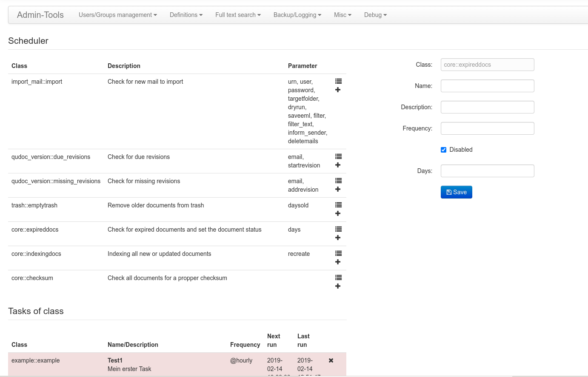
Task: Focus the Name input field
Action: click(487, 86)
